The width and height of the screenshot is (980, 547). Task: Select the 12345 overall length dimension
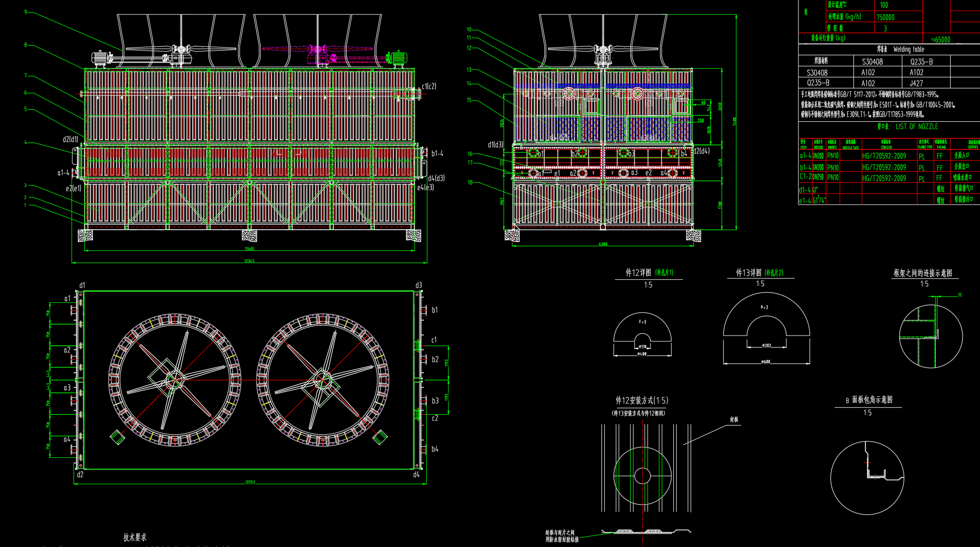249,261
